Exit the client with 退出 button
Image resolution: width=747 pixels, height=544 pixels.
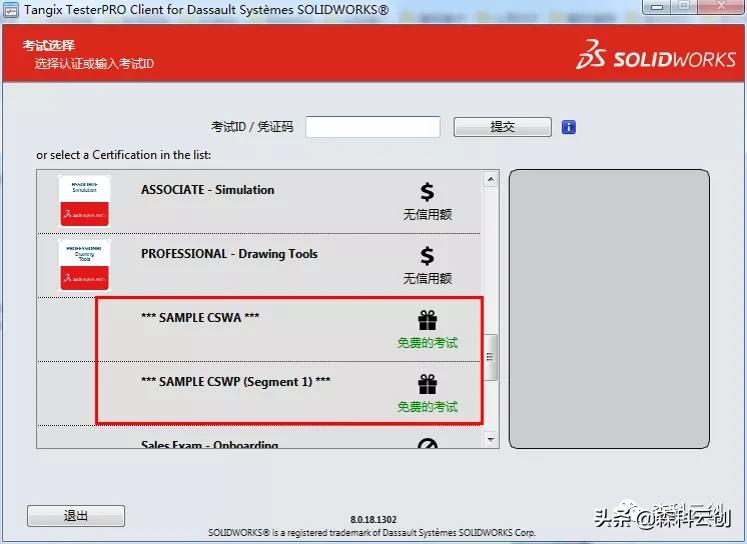[x=76, y=516]
